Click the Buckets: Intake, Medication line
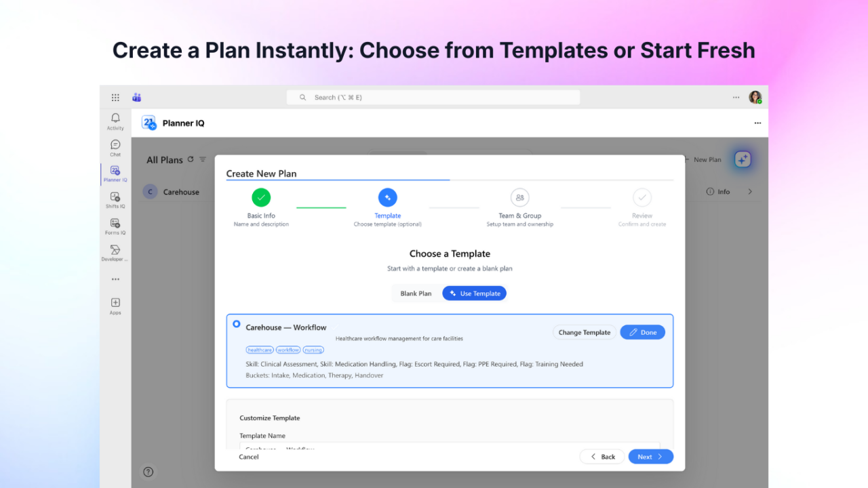The height and width of the screenshot is (488, 868). point(315,375)
